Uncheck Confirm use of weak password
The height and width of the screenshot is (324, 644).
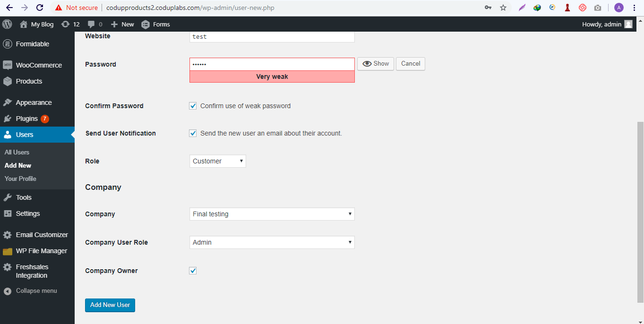[193, 106]
